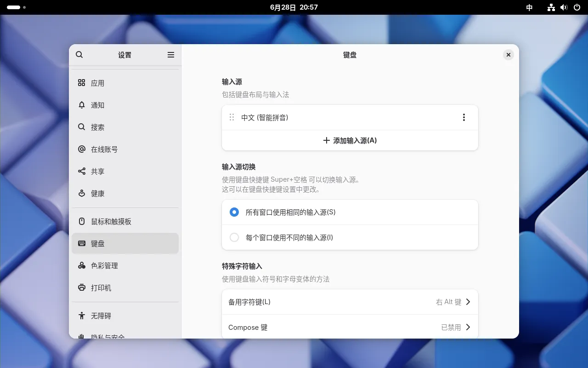Select 所有窗口使用相同的输入源 radio button
Image resolution: width=588 pixels, height=368 pixels.
(x=234, y=212)
